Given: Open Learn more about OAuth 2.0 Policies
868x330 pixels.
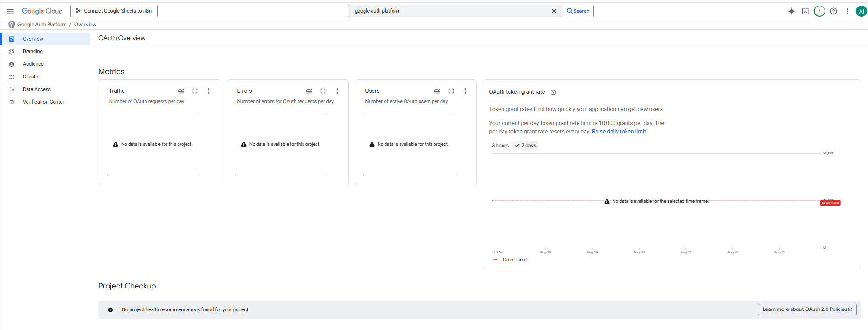Looking at the screenshot, I should coord(807,309).
